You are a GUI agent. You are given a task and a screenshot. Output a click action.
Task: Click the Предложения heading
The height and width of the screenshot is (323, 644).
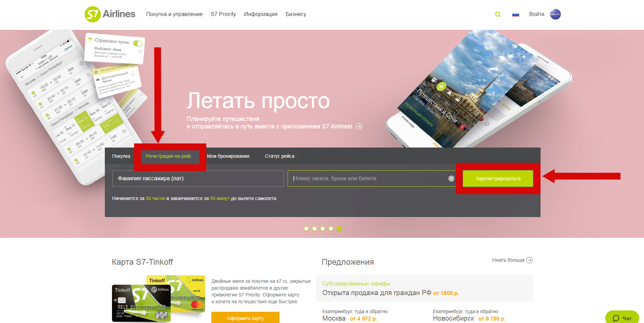348,262
